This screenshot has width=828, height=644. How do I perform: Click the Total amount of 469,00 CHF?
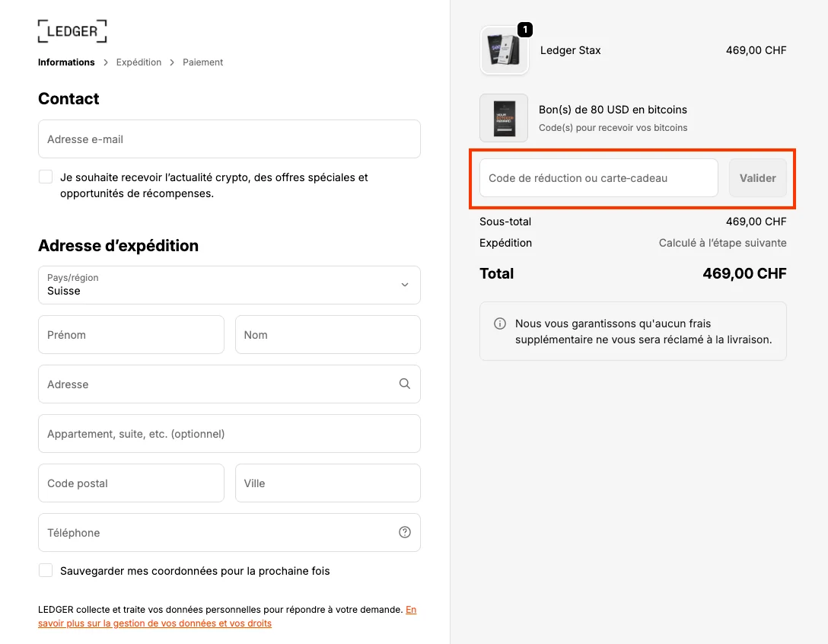[744, 273]
